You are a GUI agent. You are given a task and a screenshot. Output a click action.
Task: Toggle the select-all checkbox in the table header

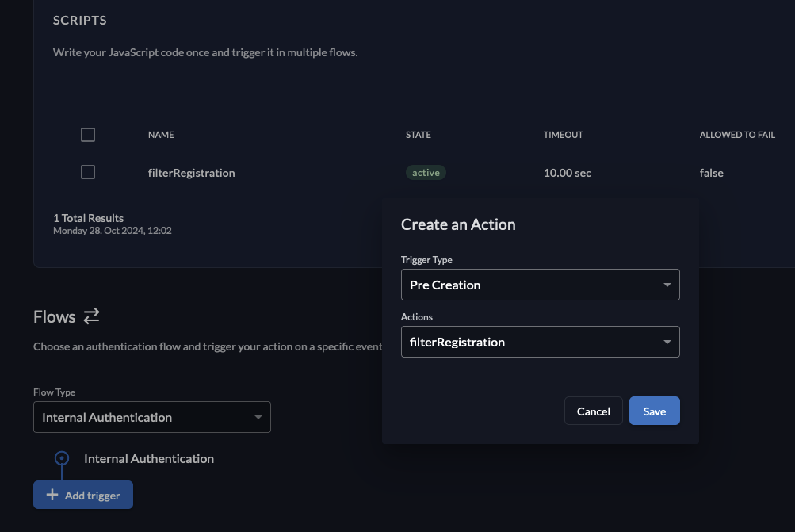(87, 134)
